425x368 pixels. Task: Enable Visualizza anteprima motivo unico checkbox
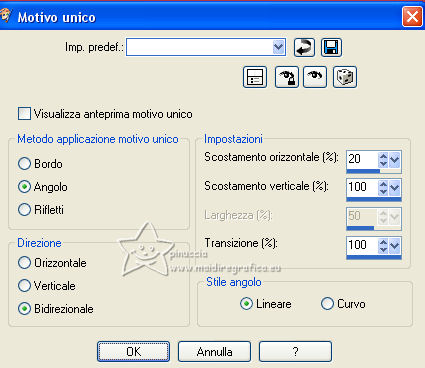point(24,114)
